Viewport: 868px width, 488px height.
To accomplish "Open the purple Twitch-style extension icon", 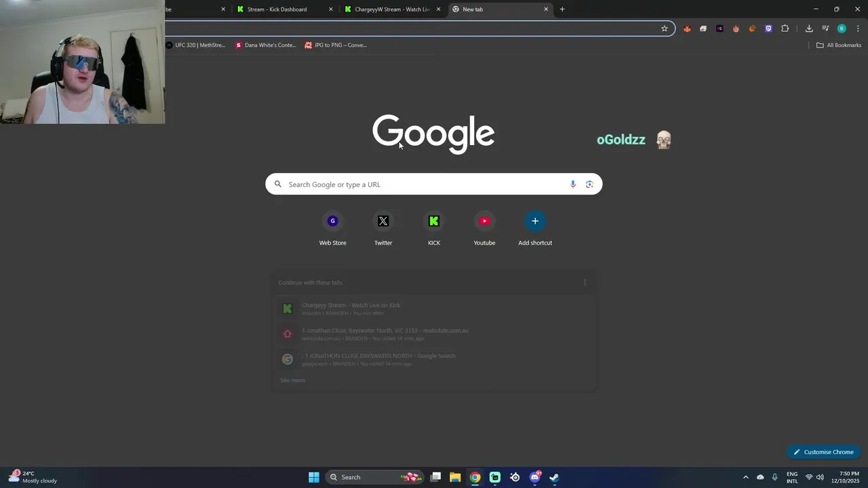I will (x=768, y=28).
